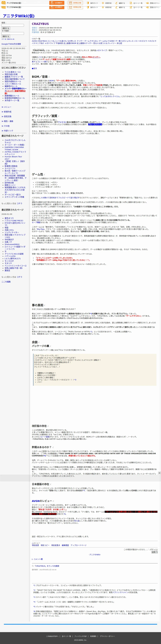161x644 pixels.
Task: Click the 投票(7) vote button
Action: 154,552
